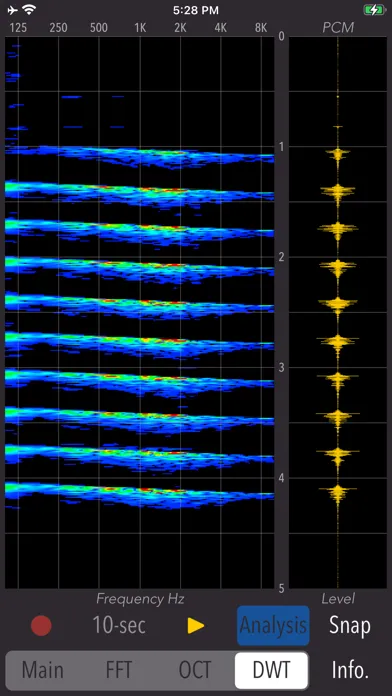Click the Frequency Hz axis label
This screenshot has height=696, width=392.
pyautogui.click(x=140, y=599)
